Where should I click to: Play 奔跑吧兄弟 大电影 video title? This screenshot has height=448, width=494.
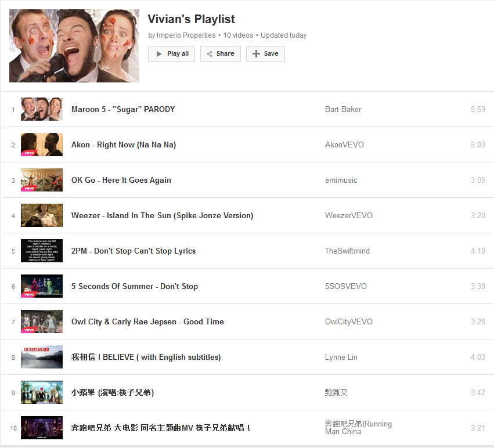[x=161, y=428]
